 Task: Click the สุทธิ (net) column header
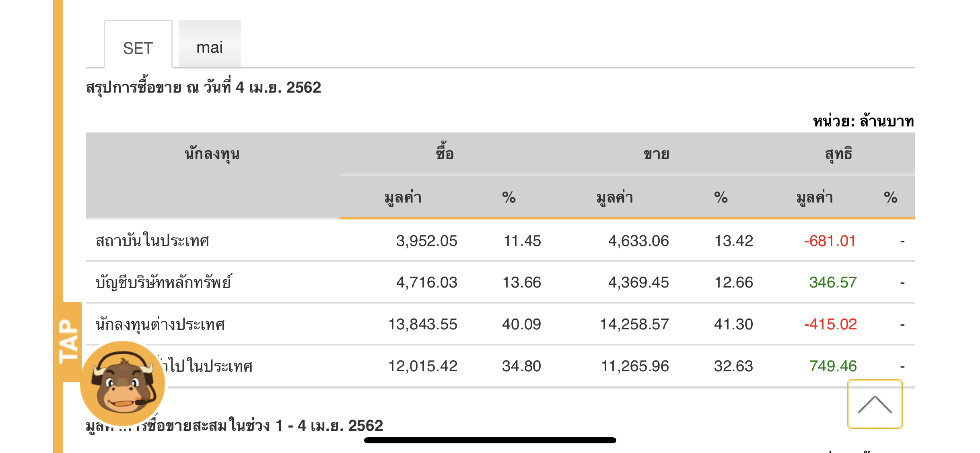pos(838,153)
